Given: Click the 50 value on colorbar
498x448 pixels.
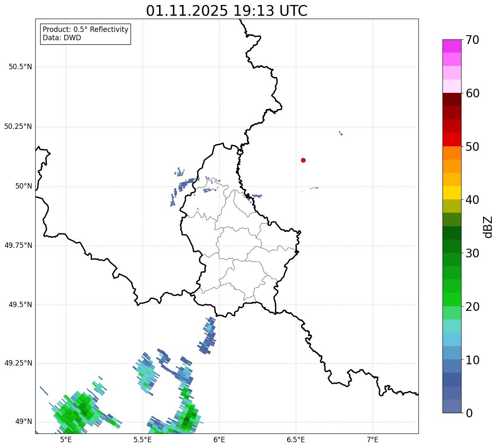Looking at the screenshot, I should click(x=472, y=147).
